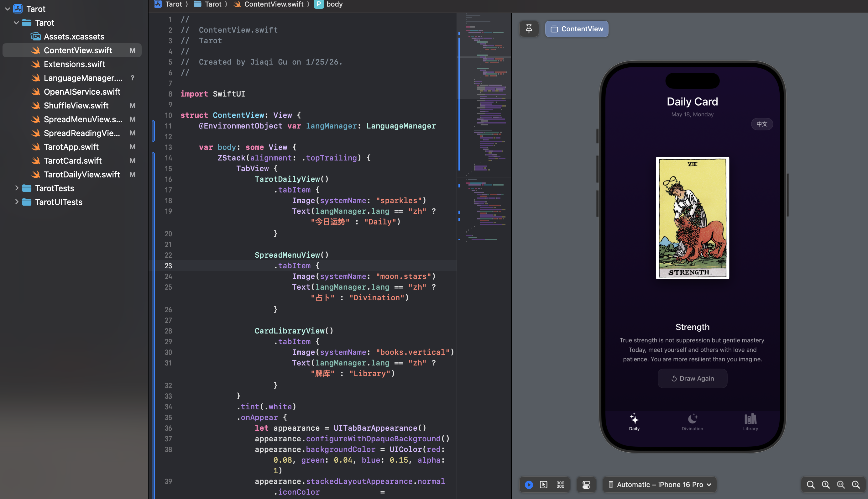Zoom out the canvas preview
Viewport: 868px width, 499px height.
pyautogui.click(x=810, y=485)
